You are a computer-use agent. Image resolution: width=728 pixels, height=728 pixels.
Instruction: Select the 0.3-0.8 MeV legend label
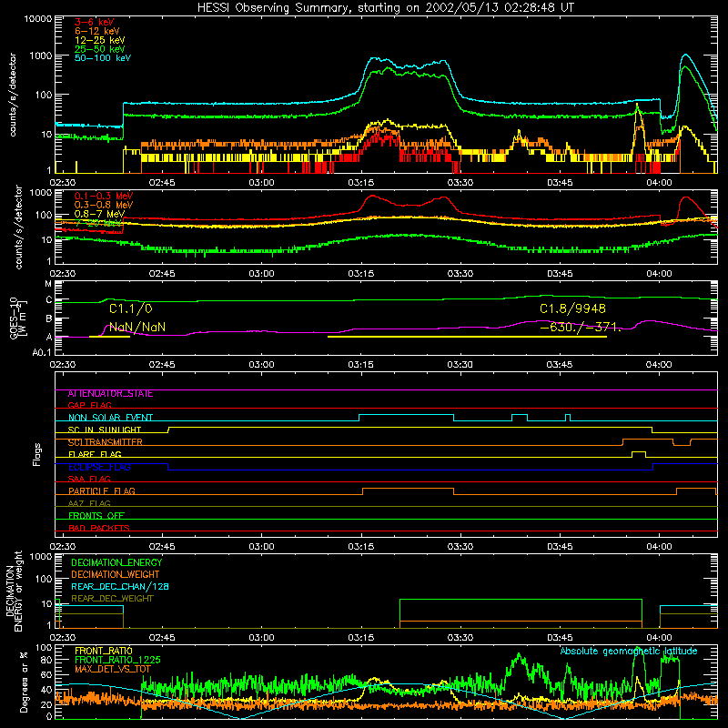coord(104,205)
